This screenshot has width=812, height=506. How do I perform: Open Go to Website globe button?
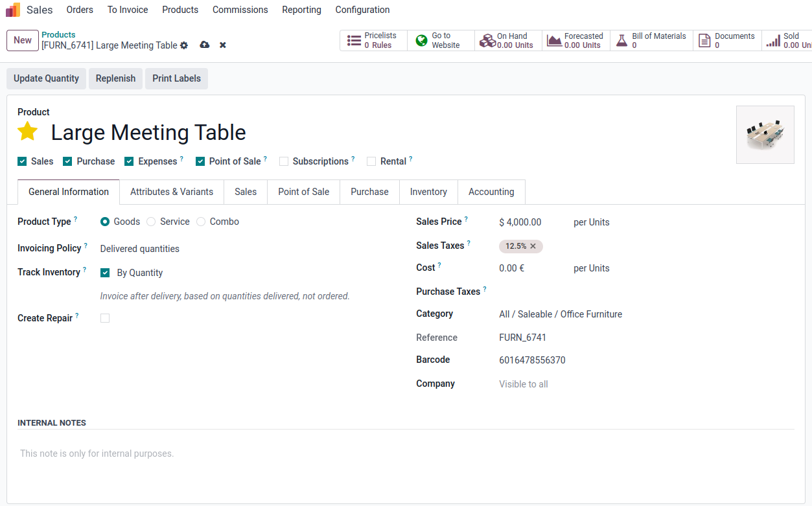tap(441, 40)
